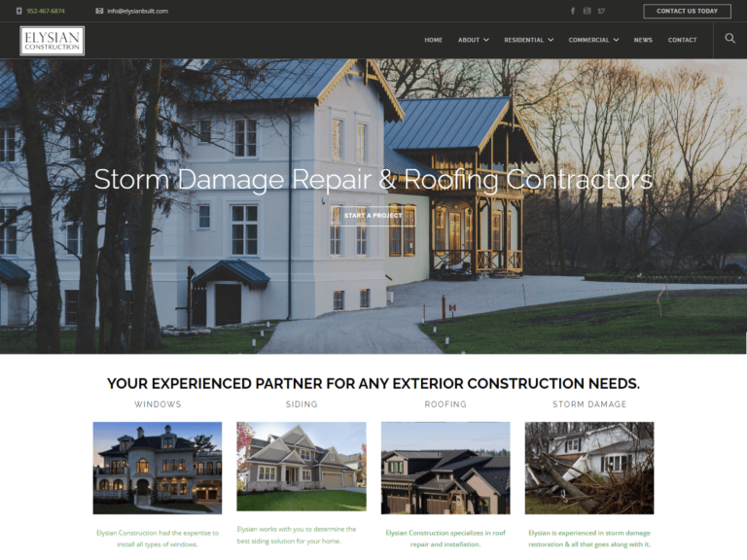
Task: Click the Start a Project button
Action: click(x=373, y=215)
